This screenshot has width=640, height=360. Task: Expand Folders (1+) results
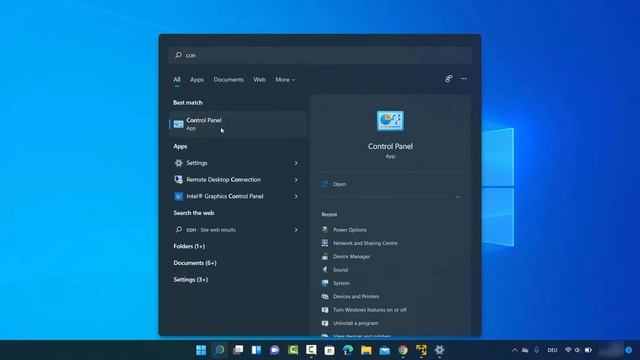189,246
